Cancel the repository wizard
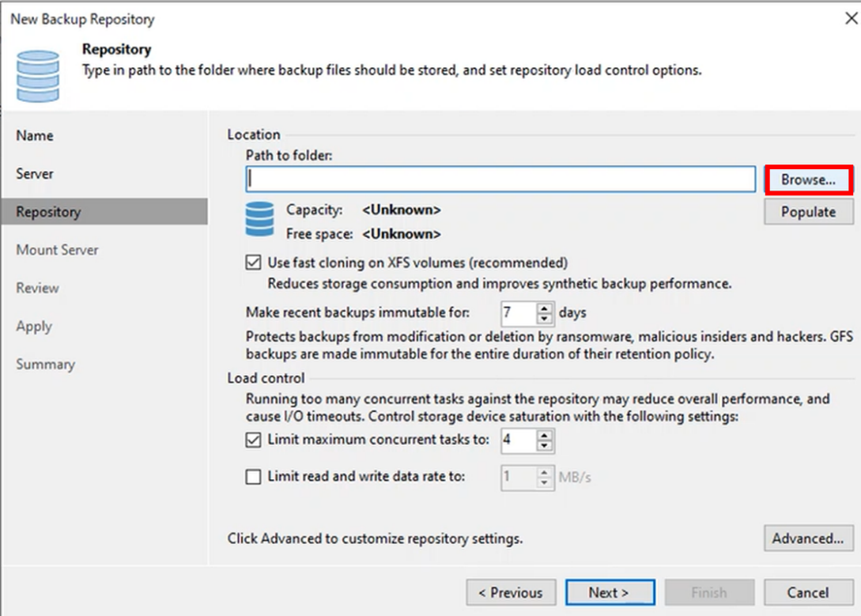 tap(808, 592)
